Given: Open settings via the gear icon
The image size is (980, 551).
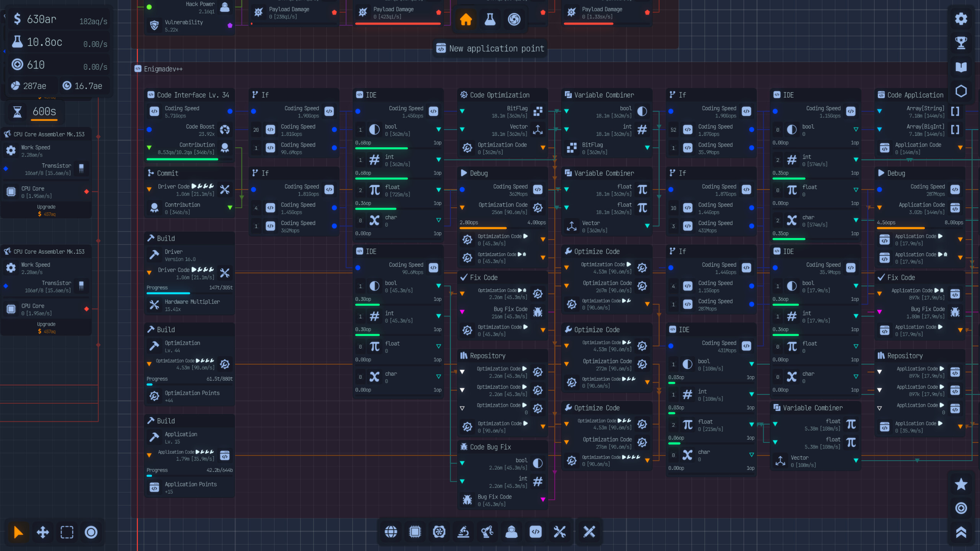Looking at the screenshot, I should coord(961,19).
